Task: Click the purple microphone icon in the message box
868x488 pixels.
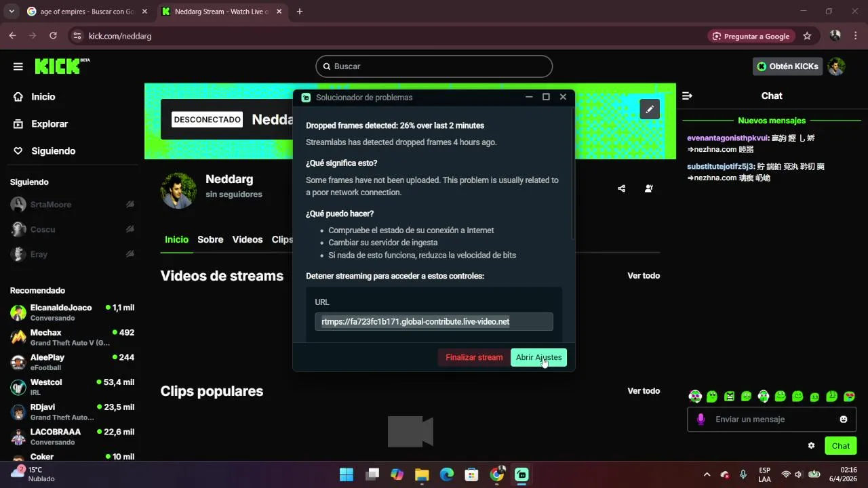Action: [x=701, y=420]
